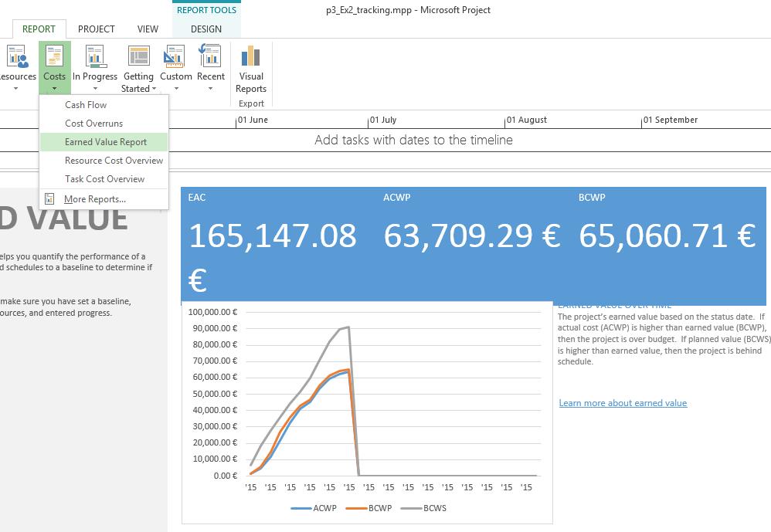Click the REPORT TOOLS contextual tab label
This screenshot has width=771, height=532.
coord(206,10)
